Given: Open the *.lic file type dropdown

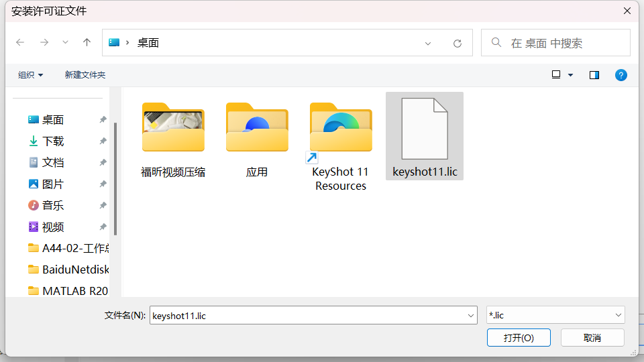Looking at the screenshot, I should tap(555, 315).
